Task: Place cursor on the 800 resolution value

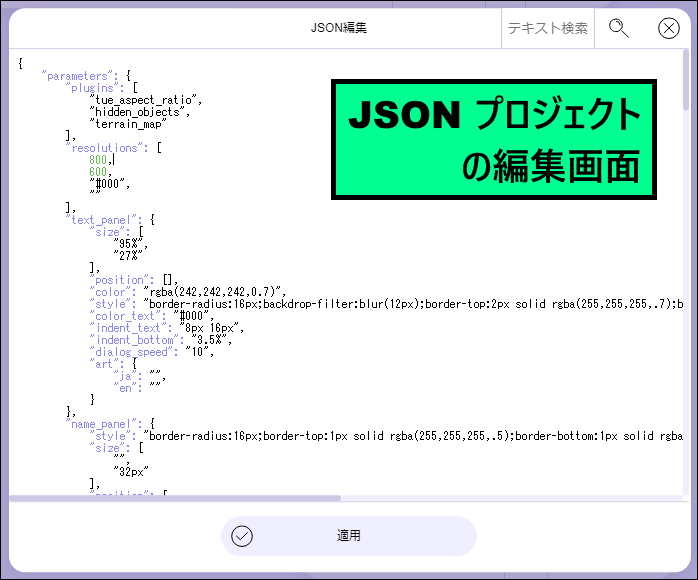Action: coord(98,160)
